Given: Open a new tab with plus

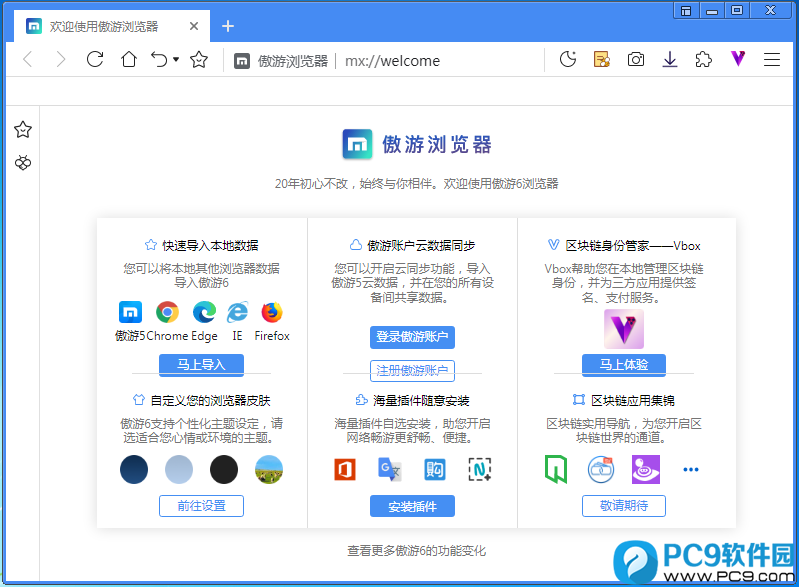Looking at the screenshot, I should pyautogui.click(x=228, y=26).
